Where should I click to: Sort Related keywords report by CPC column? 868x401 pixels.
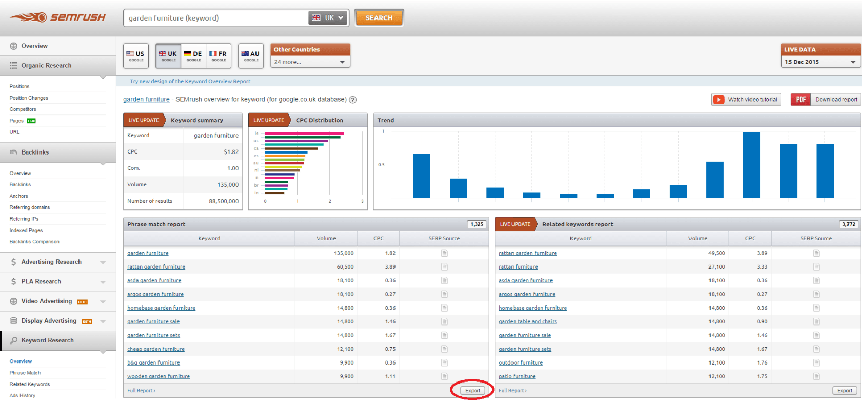pos(750,238)
